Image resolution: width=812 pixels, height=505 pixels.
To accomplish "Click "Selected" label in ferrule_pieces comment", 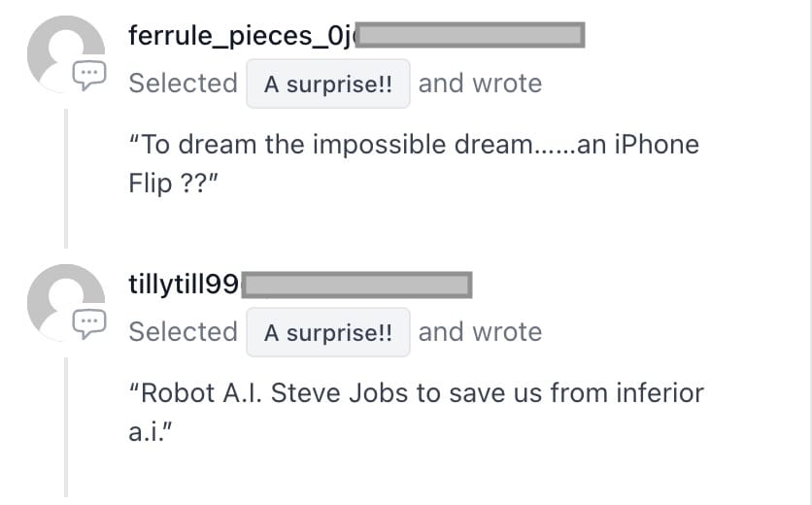I will (184, 84).
